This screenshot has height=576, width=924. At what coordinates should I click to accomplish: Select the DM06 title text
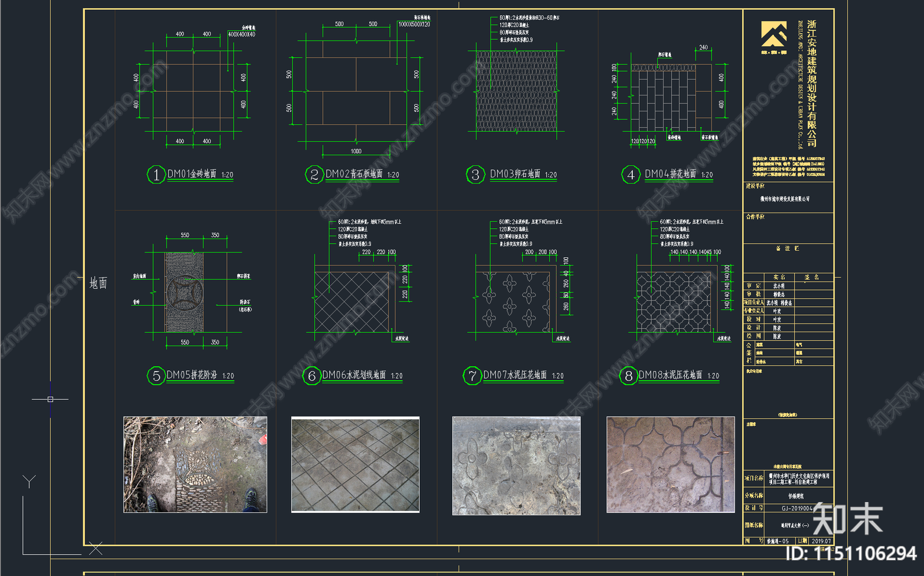pyautogui.click(x=354, y=375)
